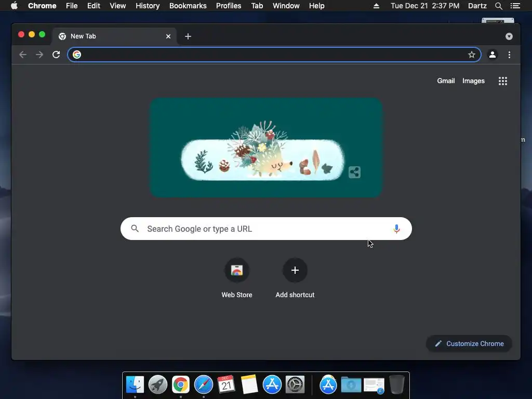Image resolution: width=532 pixels, height=399 pixels.
Task: Open the hedgehog Google Doodle
Action: [x=266, y=148]
